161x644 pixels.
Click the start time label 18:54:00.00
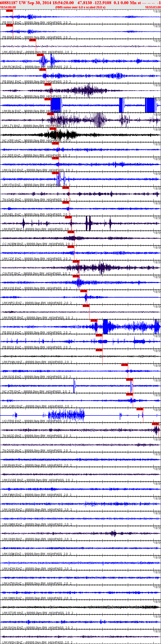pyautogui.click(x=8, y=7)
